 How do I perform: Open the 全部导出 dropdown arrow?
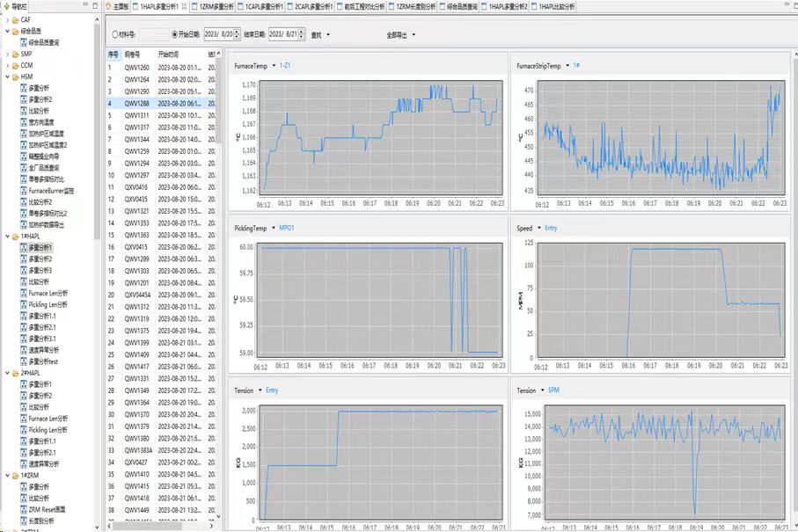(414, 35)
